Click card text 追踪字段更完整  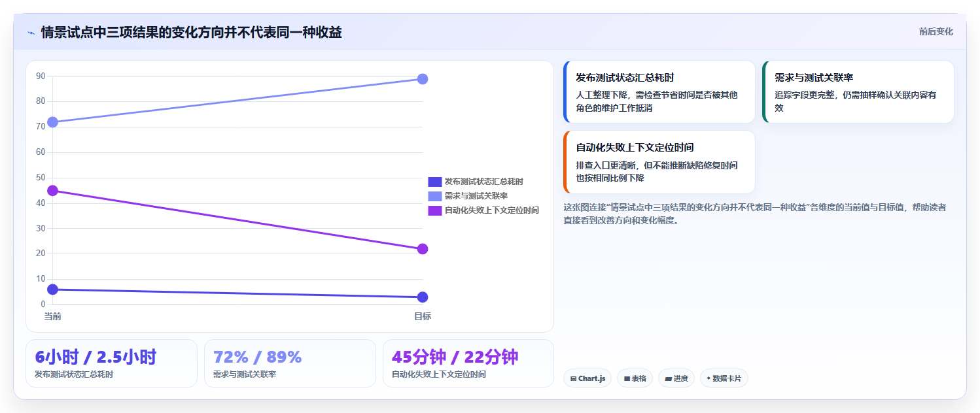855,101
